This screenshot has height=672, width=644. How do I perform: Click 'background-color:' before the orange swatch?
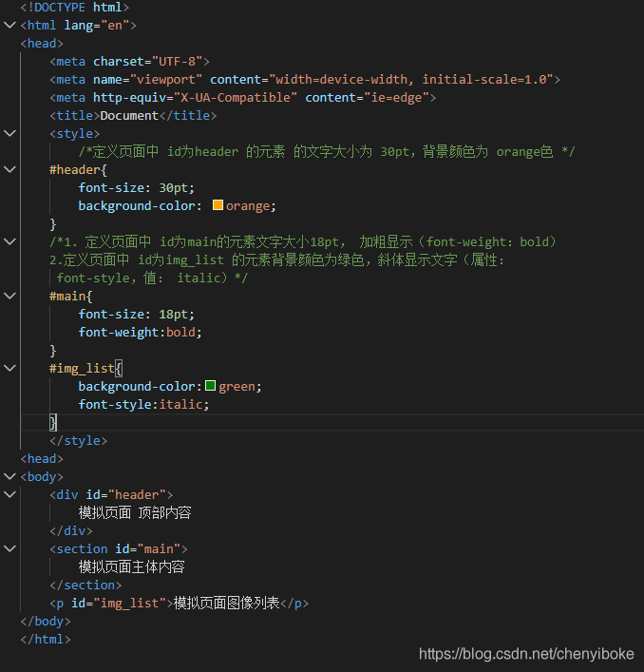(x=140, y=205)
